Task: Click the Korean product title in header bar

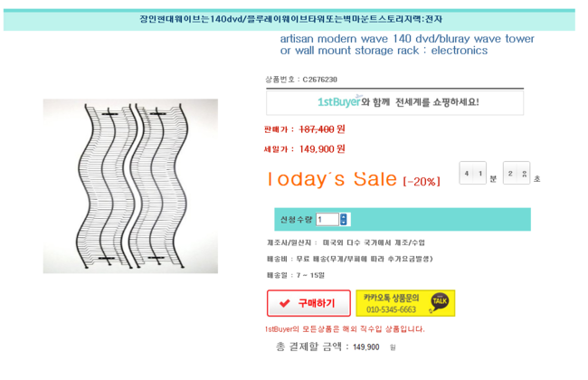Action: click(291, 20)
